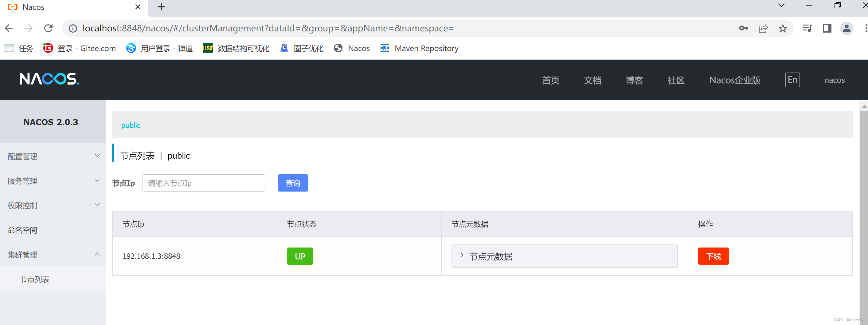Open 社区 in the header menu
Image resolution: width=868 pixels, height=325 pixels.
pos(676,80)
